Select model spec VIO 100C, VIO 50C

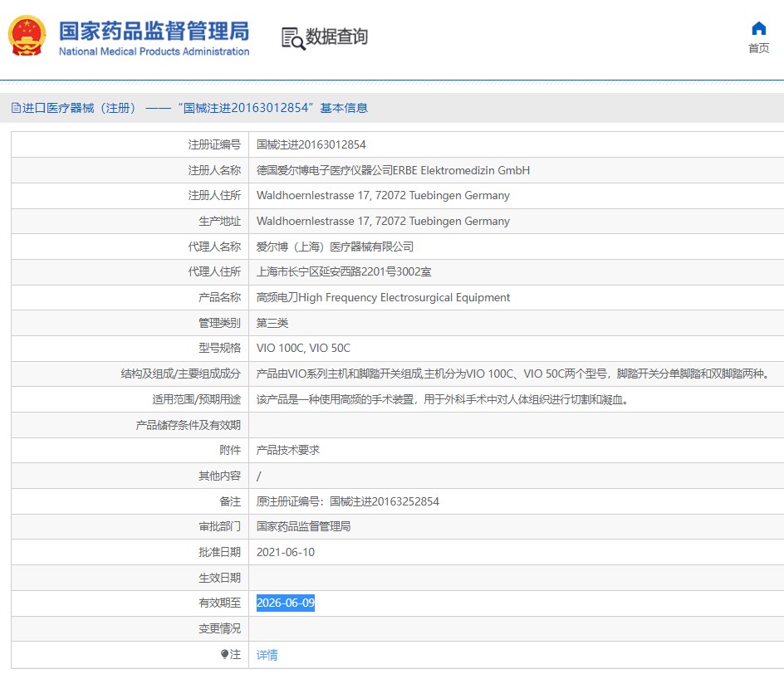(303, 349)
